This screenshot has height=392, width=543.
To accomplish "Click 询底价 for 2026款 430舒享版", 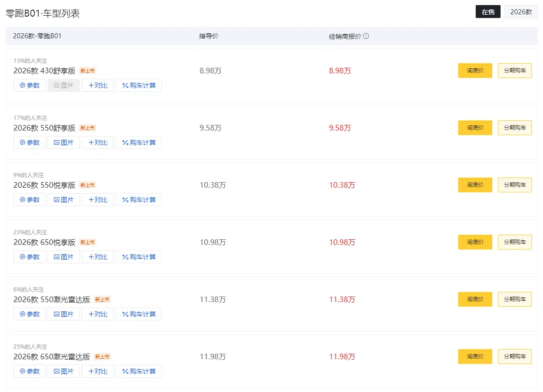I will coord(475,70).
